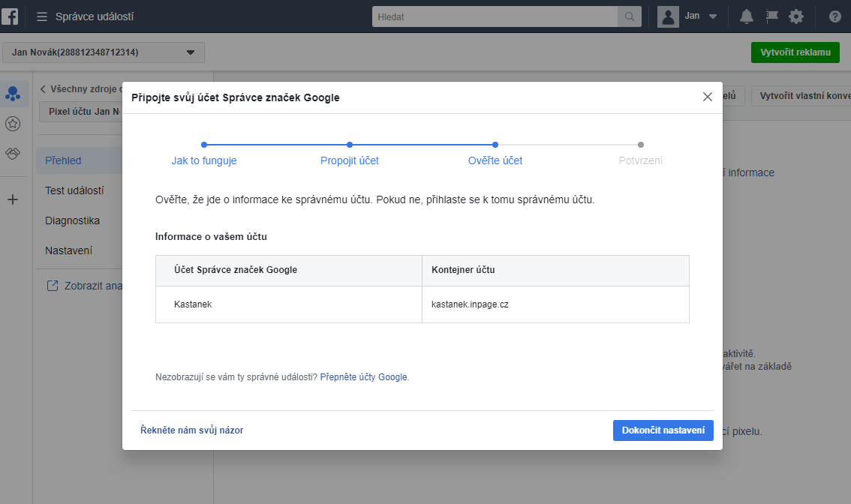Click the search magnifier button
This screenshot has height=504, width=851.
pyautogui.click(x=629, y=16)
